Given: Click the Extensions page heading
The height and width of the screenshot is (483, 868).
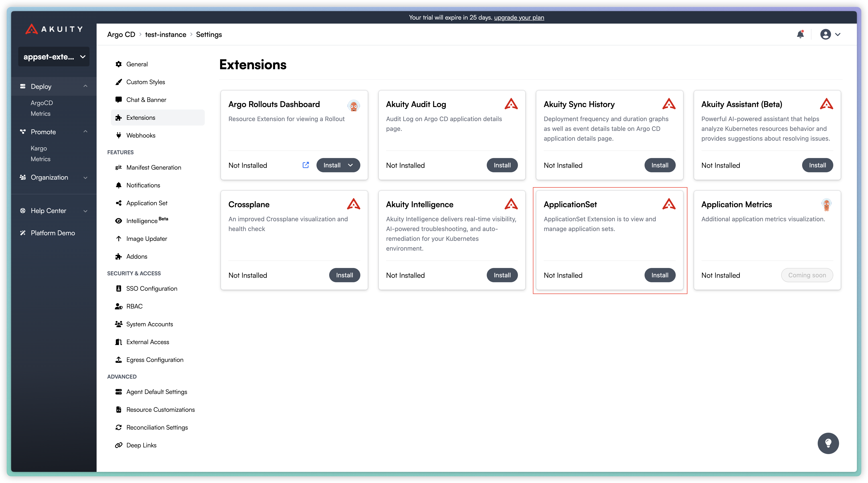Looking at the screenshot, I should (253, 64).
